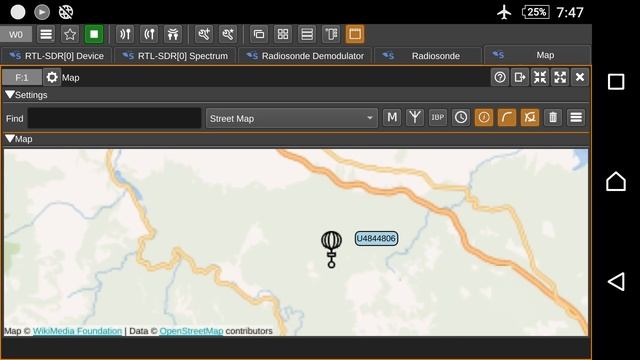The height and width of the screenshot is (360, 640).
Task: Switch to RTL-SDR[0] Spectrum tab
Action: [176, 56]
